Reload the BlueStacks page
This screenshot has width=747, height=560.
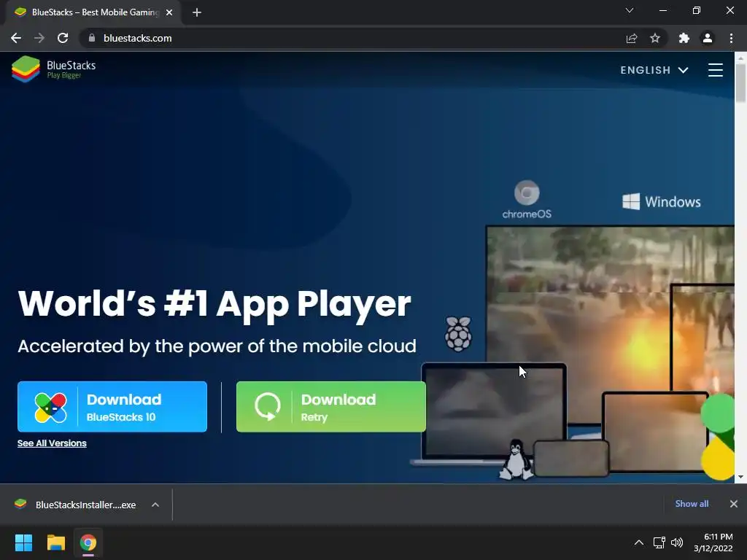pyautogui.click(x=63, y=38)
